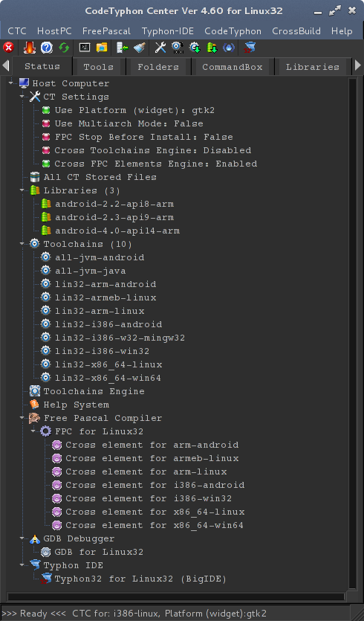
Task: Click the folder icon in toolbar
Action: 102,48
